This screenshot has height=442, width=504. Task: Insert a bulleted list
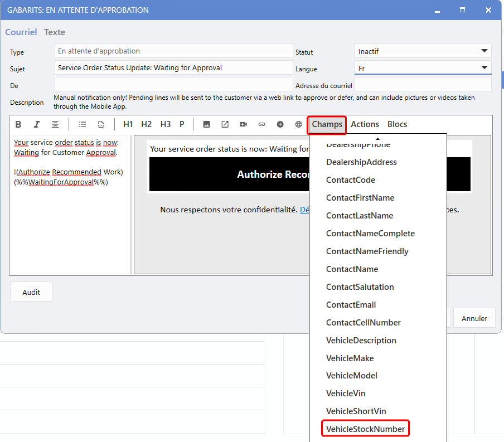83,124
